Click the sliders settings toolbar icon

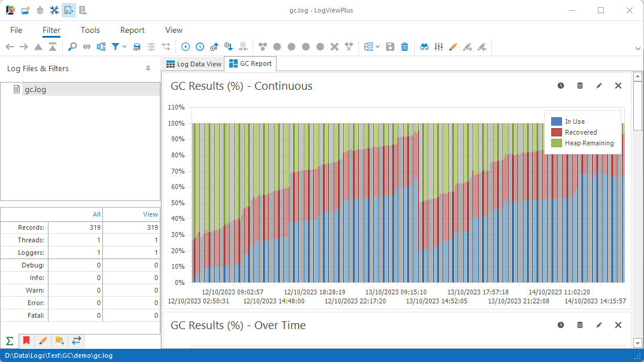coord(439,47)
